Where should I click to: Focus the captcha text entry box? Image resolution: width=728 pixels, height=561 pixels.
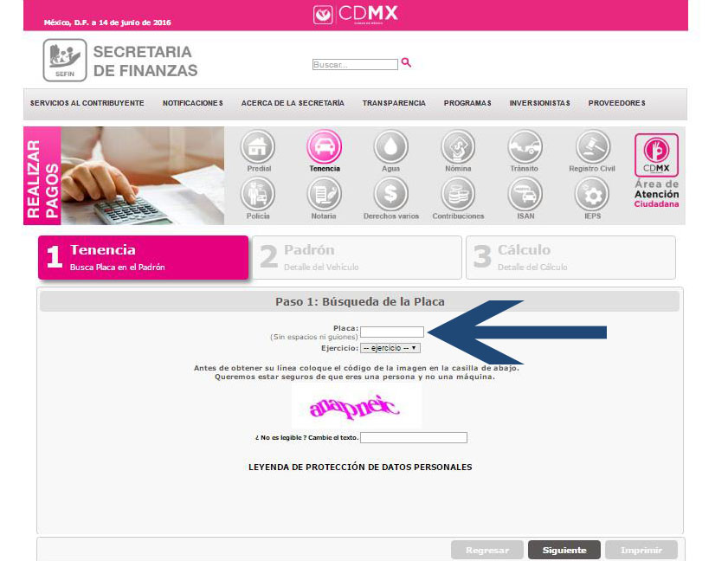click(x=414, y=437)
